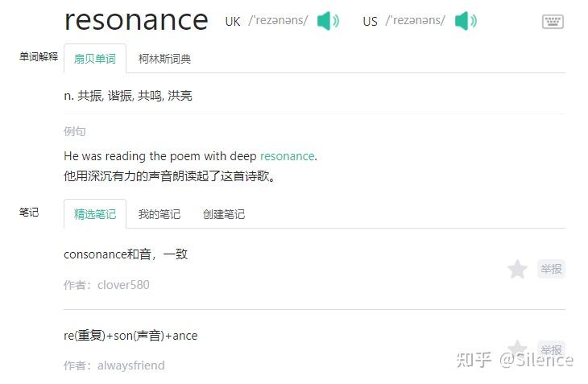Switch to the 扇贝单词 tab
Image resolution: width=588 pixels, height=384 pixels.
click(95, 59)
